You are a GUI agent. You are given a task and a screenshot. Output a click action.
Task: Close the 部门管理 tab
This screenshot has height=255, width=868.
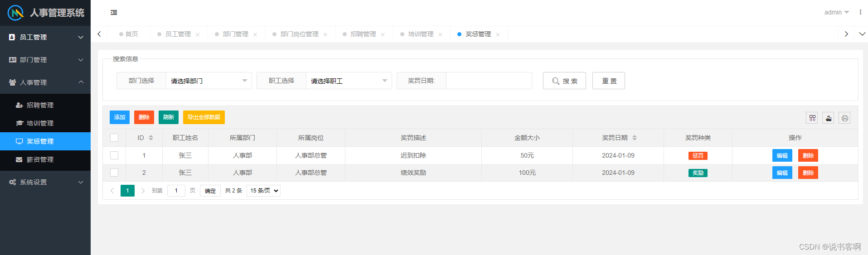coord(255,34)
